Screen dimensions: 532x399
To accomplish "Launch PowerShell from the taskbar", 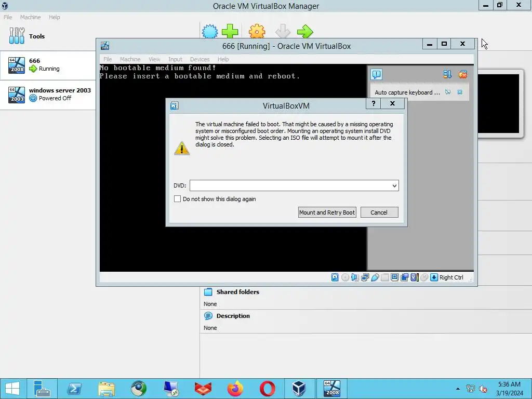I will pyautogui.click(x=74, y=389).
